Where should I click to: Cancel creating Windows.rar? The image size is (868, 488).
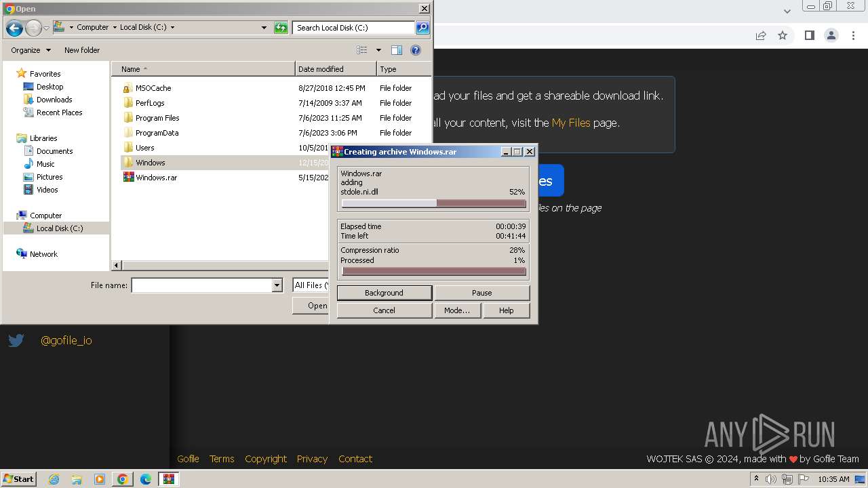pyautogui.click(x=384, y=310)
